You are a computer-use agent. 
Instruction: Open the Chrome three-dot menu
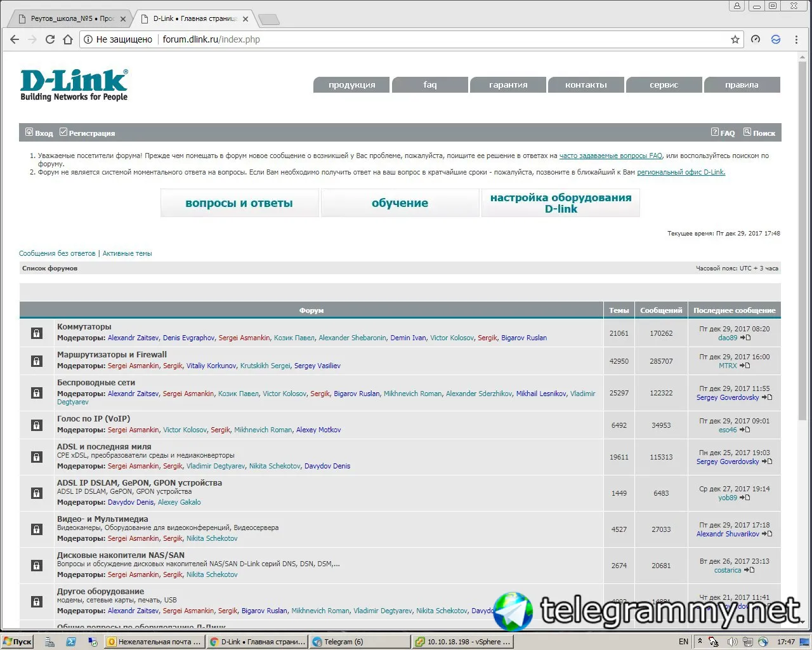tap(796, 39)
